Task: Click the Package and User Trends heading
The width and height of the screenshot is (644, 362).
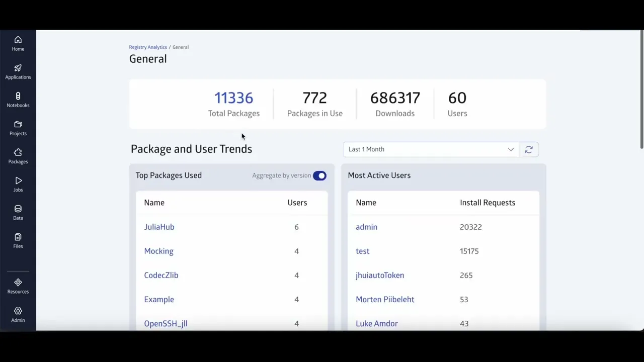Action: coord(191,149)
